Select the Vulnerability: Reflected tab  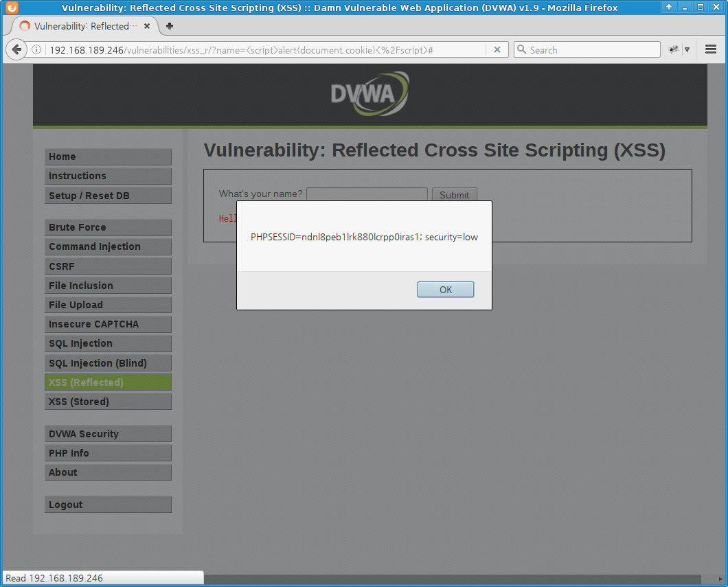84,26
